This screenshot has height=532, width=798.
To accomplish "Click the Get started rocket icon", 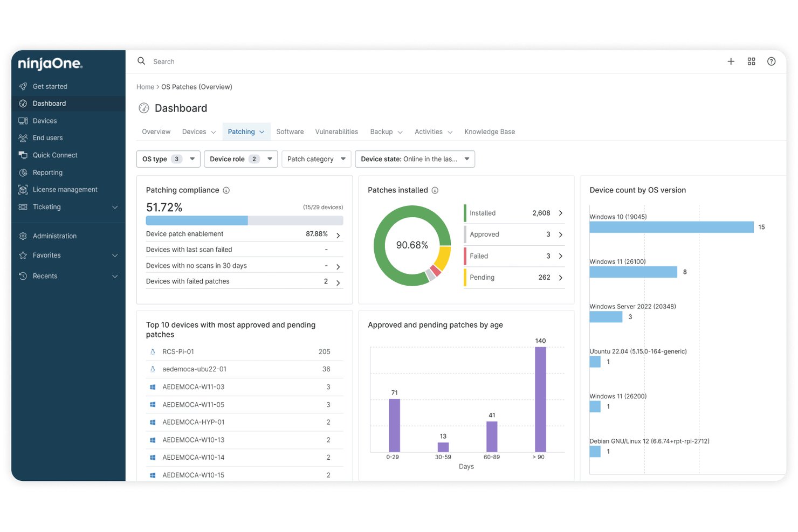I will tap(23, 86).
